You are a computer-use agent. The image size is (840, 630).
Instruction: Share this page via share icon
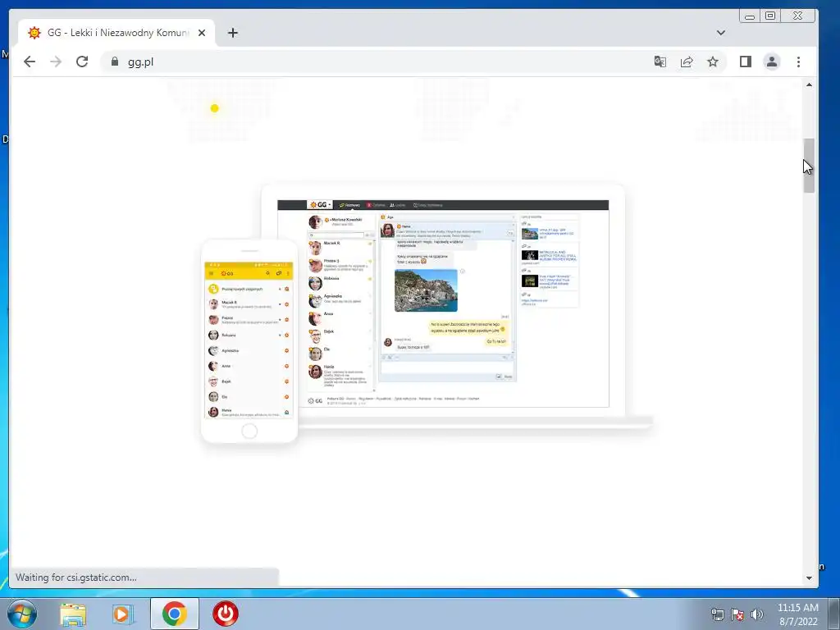click(687, 62)
